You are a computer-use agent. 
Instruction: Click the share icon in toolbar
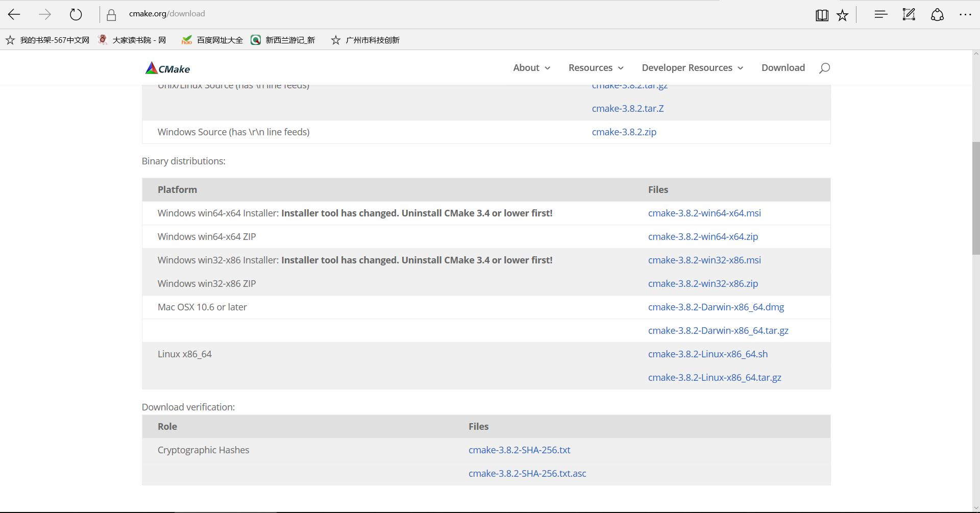click(937, 14)
